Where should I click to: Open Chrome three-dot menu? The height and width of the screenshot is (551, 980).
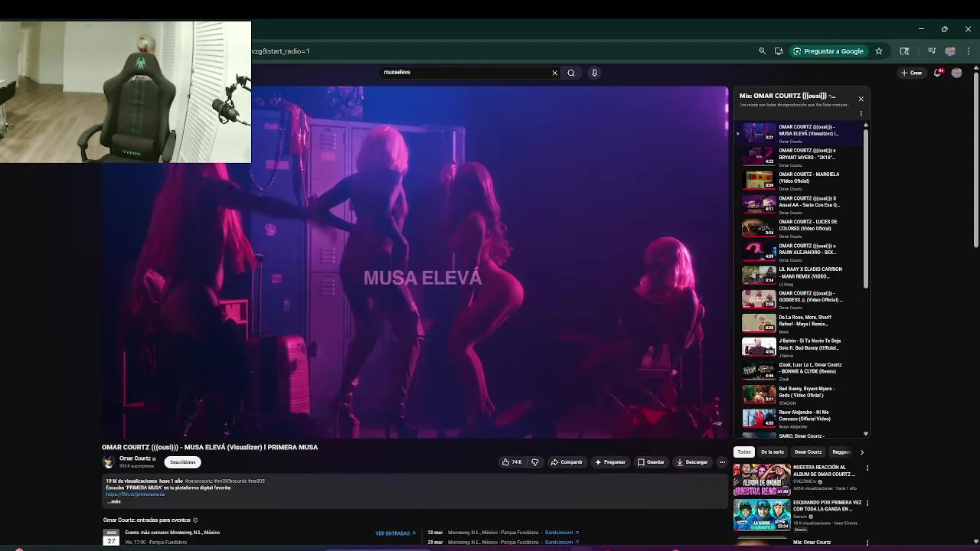969,51
